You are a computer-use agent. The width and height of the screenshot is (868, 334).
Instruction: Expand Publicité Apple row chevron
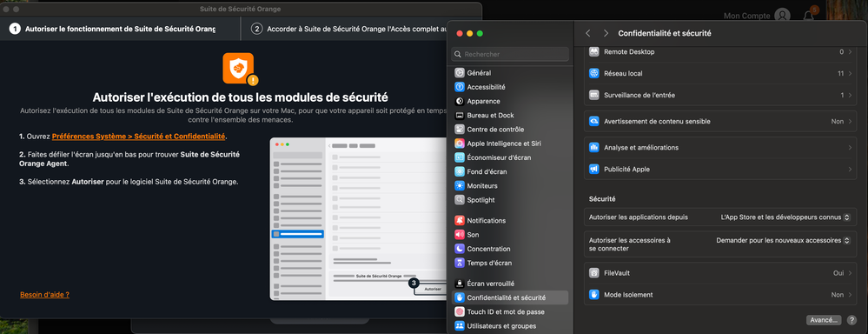(x=850, y=169)
